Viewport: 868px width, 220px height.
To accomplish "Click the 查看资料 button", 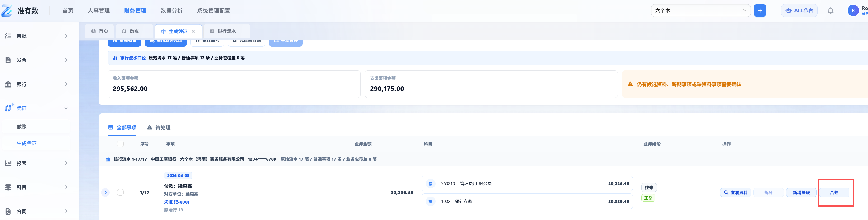I will (x=736, y=193).
